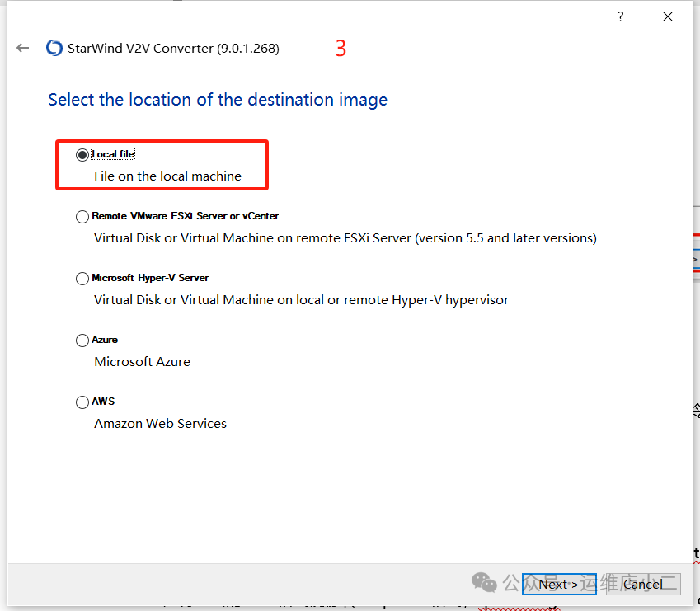
Task: Choose the Remote VMware ESXi Server radio button
Action: [82, 217]
